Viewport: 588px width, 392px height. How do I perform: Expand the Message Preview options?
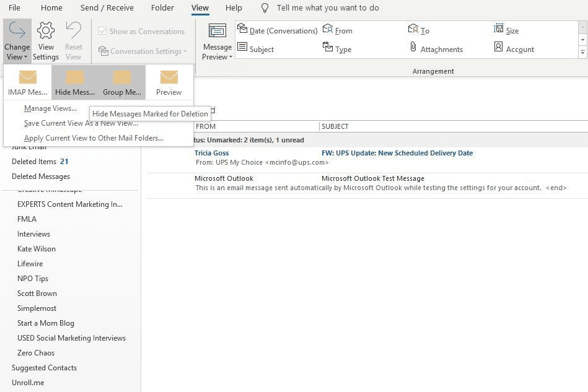(216, 40)
